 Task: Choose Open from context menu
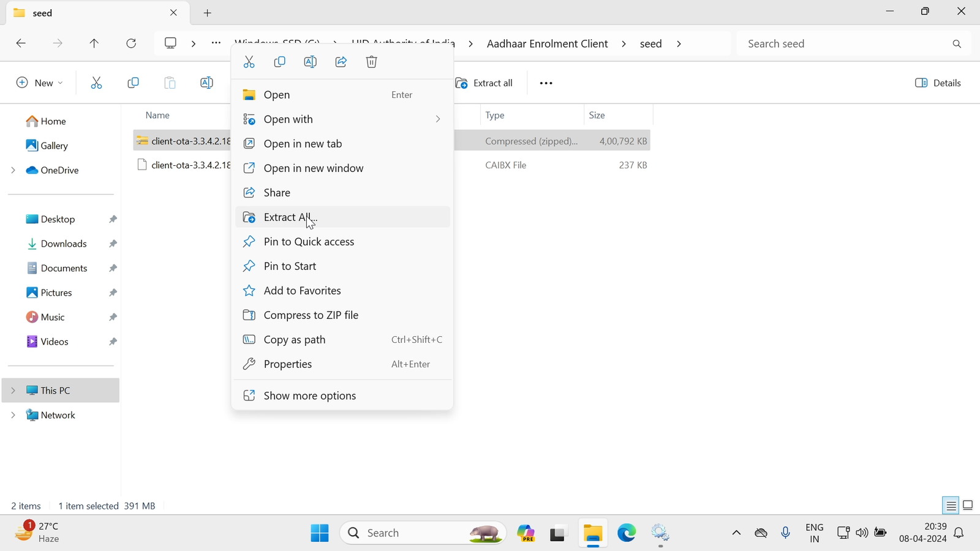tap(342, 94)
